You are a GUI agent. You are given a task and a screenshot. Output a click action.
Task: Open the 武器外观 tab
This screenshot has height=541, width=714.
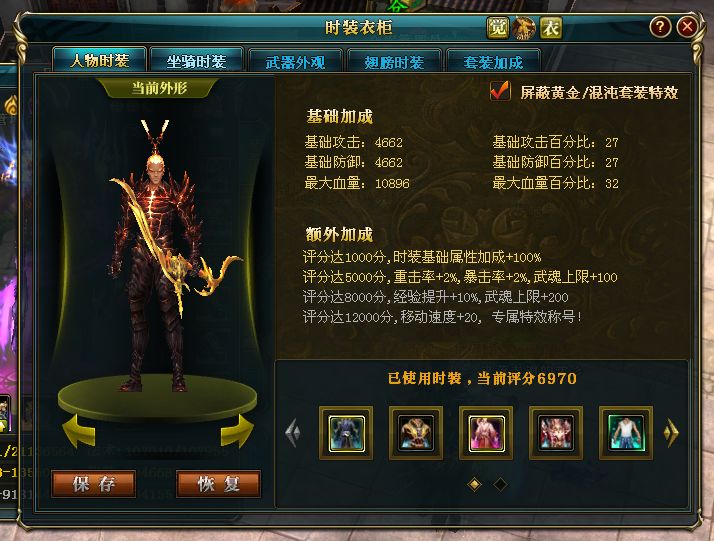295,61
